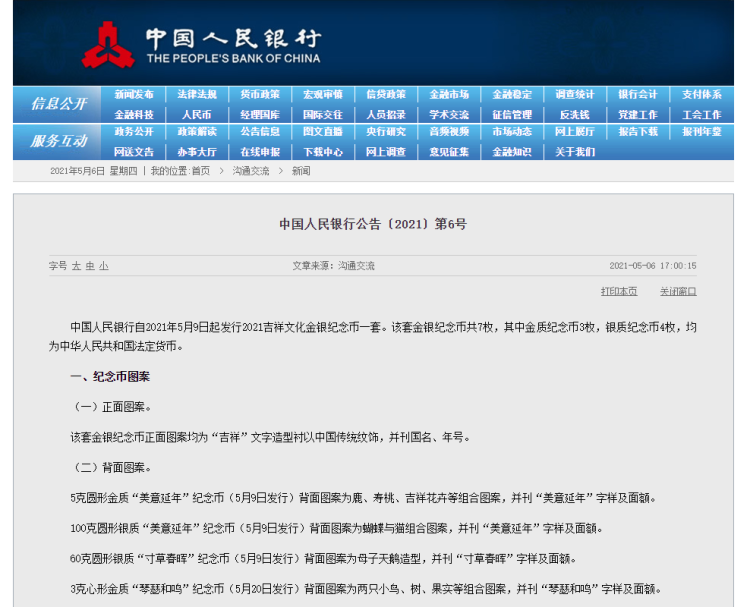Image resolution: width=750 pixels, height=607 pixels.
Task: Go to 党建工作
Action: [x=638, y=115]
